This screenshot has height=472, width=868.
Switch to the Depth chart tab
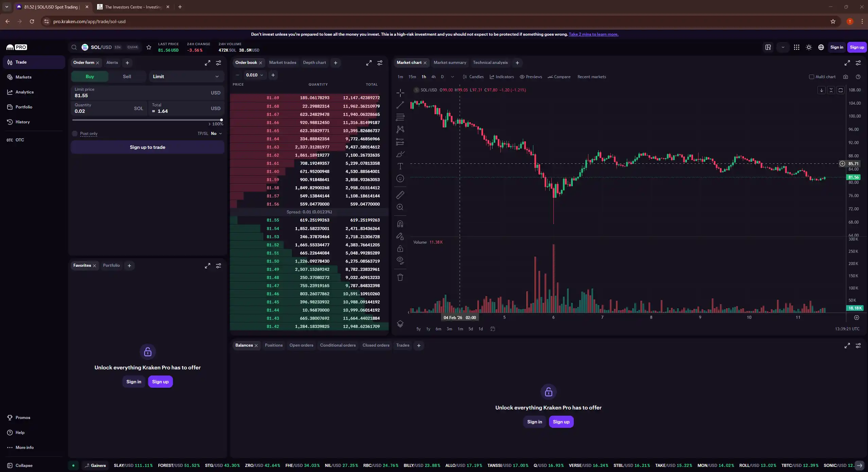pyautogui.click(x=314, y=63)
